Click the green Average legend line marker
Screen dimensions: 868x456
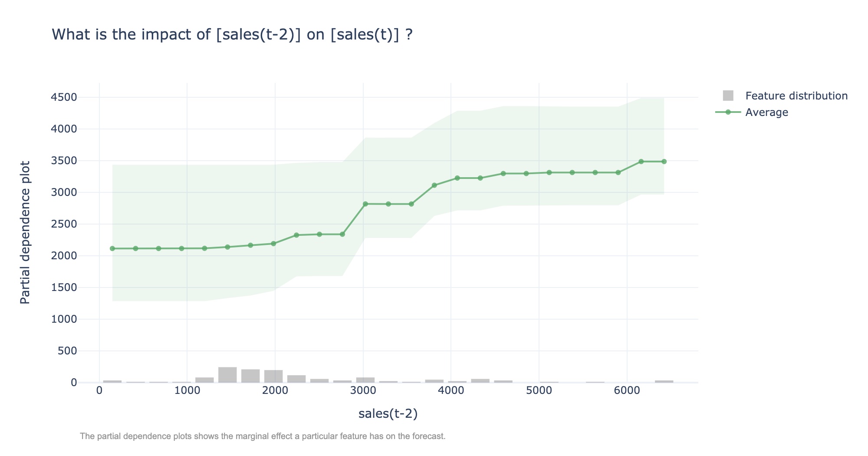pos(728,112)
